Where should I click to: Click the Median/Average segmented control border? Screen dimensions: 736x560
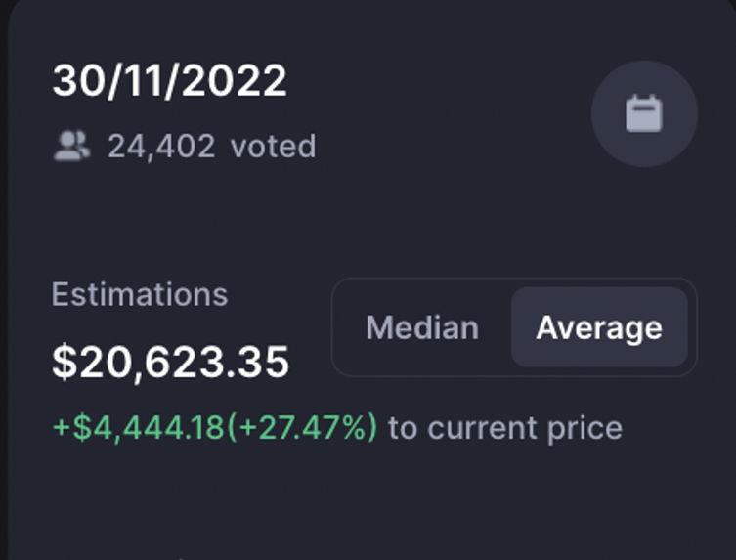click(x=514, y=327)
